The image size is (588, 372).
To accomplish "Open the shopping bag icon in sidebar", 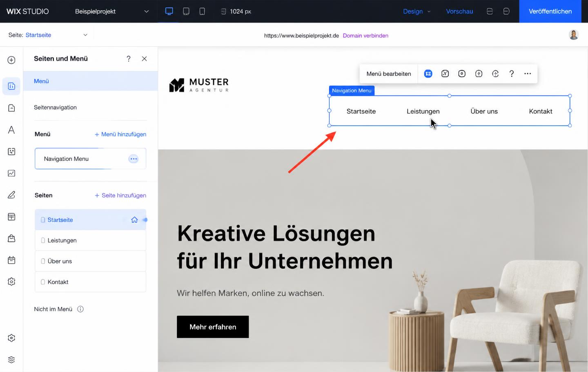I will point(11,238).
